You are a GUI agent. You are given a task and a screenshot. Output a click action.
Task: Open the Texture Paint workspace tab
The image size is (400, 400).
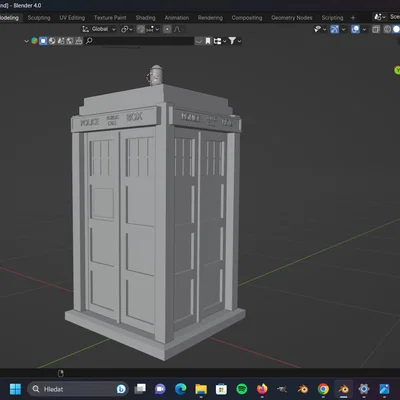pyautogui.click(x=110, y=18)
